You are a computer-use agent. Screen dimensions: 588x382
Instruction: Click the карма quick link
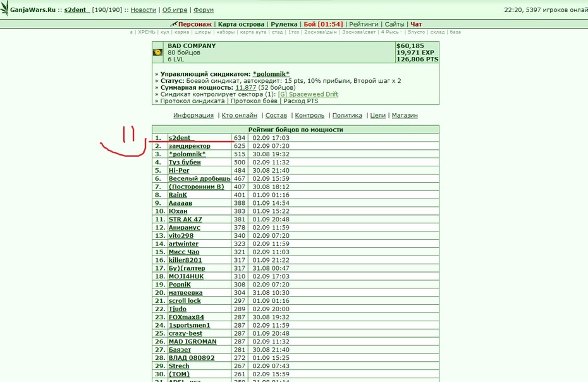(181, 32)
